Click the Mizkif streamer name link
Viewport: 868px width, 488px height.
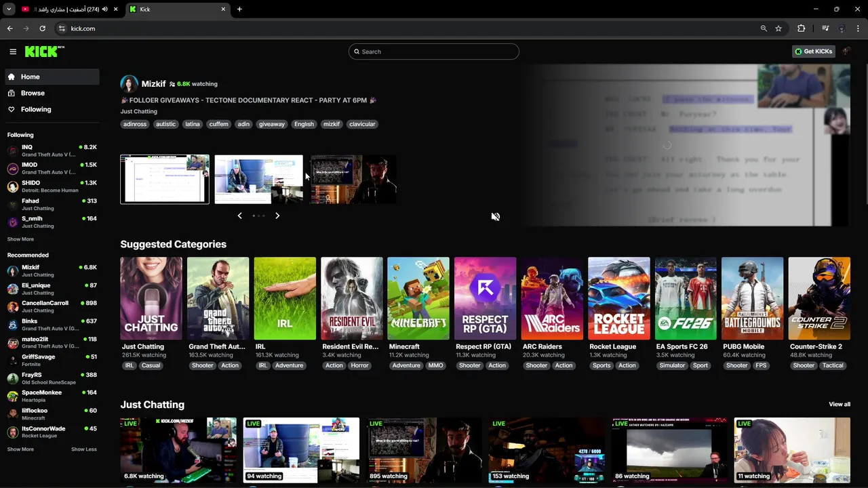153,84
